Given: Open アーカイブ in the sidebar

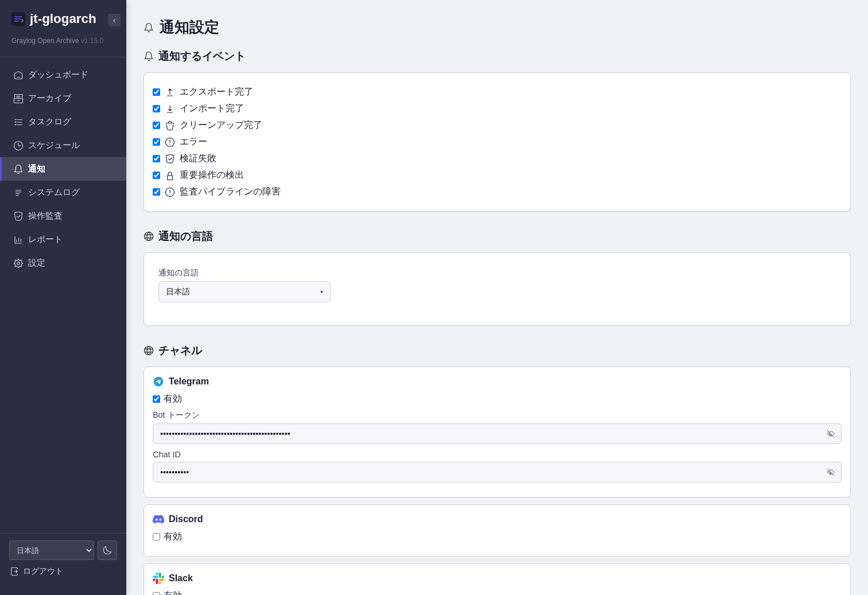Looking at the screenshot, I should (63, 99).
